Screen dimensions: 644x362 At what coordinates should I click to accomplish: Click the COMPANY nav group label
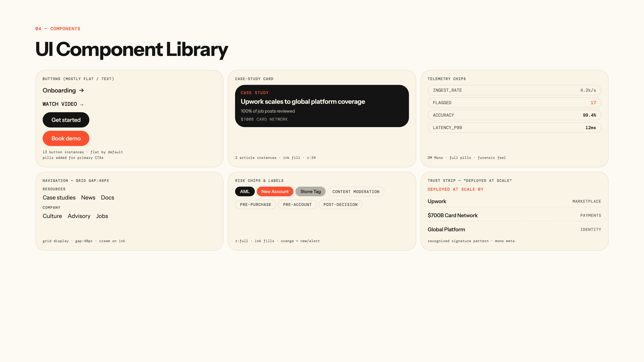coord(52,208)
